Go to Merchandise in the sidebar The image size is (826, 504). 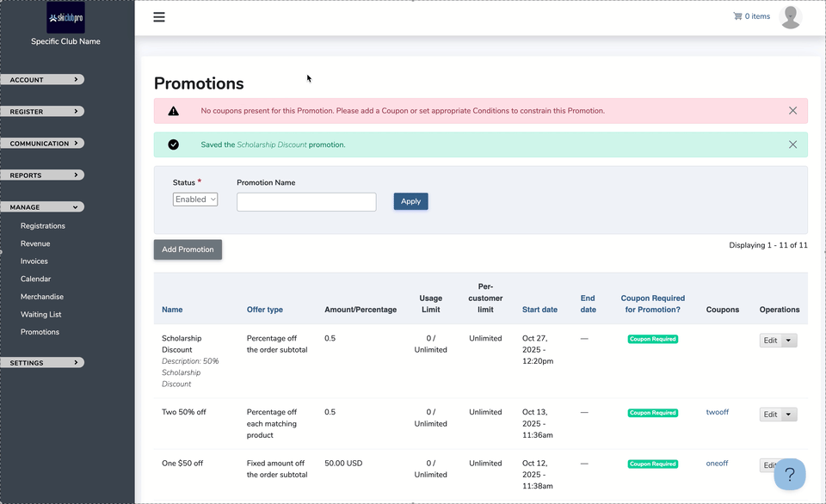pos(40,297)
